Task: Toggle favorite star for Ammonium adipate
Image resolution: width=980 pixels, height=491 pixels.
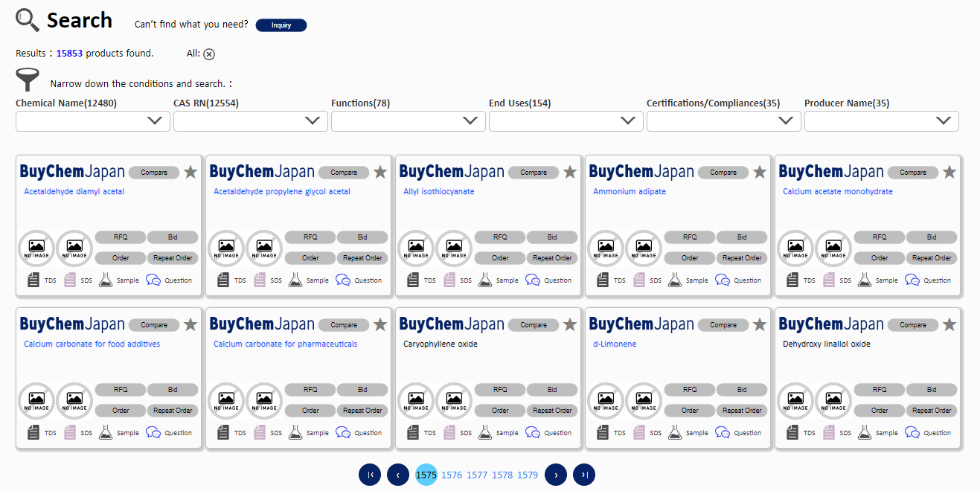Action: [x=760, y=172]
